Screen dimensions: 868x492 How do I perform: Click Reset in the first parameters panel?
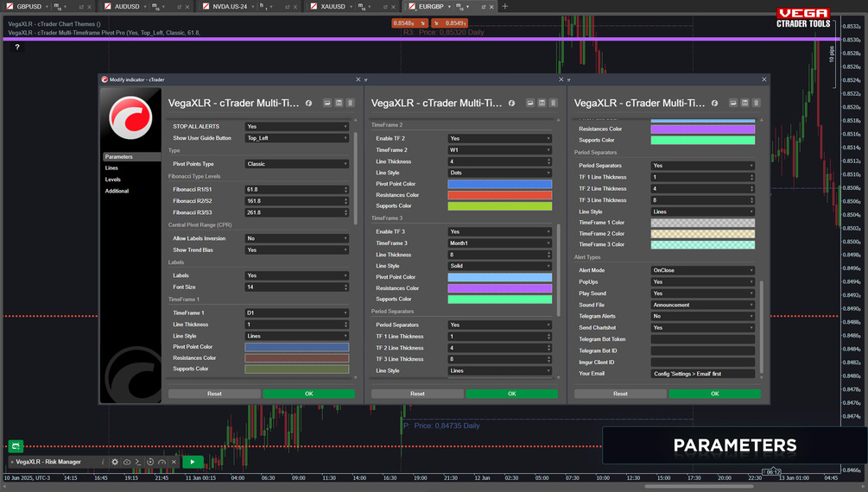click(x=214, y=394)
